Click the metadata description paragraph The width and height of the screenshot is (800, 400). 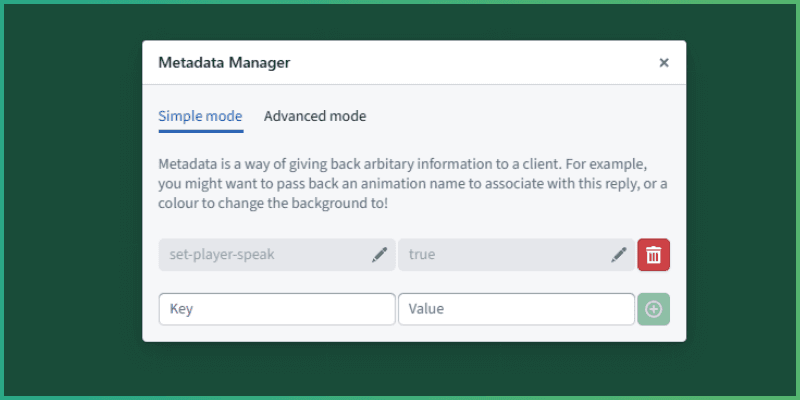click(x=412, y=183)
